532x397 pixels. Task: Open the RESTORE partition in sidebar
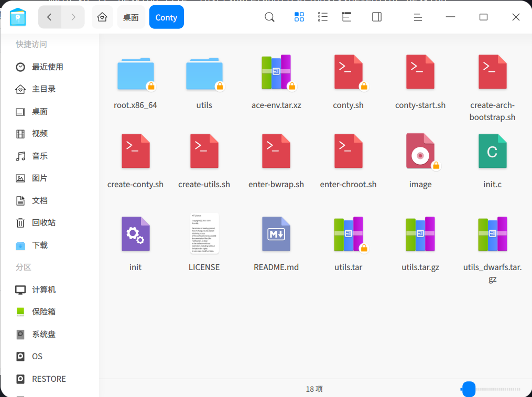tap(50, 379)
